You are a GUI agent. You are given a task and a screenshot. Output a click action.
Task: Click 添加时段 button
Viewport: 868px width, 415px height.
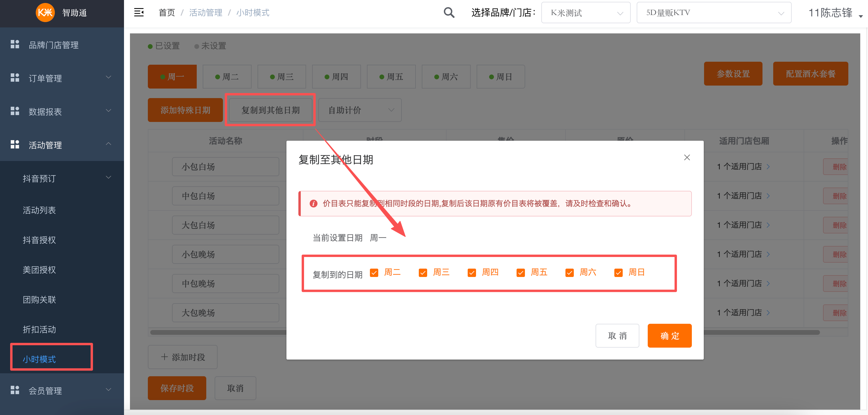click(183, 357)
